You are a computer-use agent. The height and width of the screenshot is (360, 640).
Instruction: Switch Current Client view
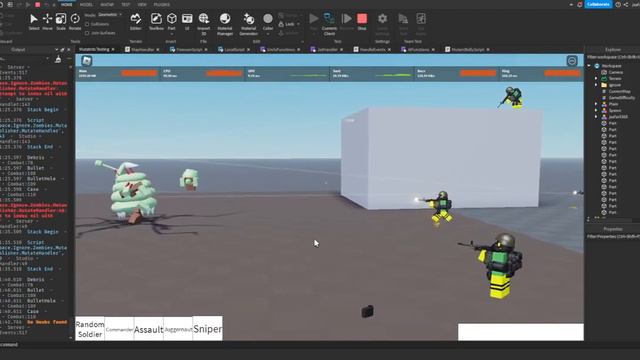(329, 24)
